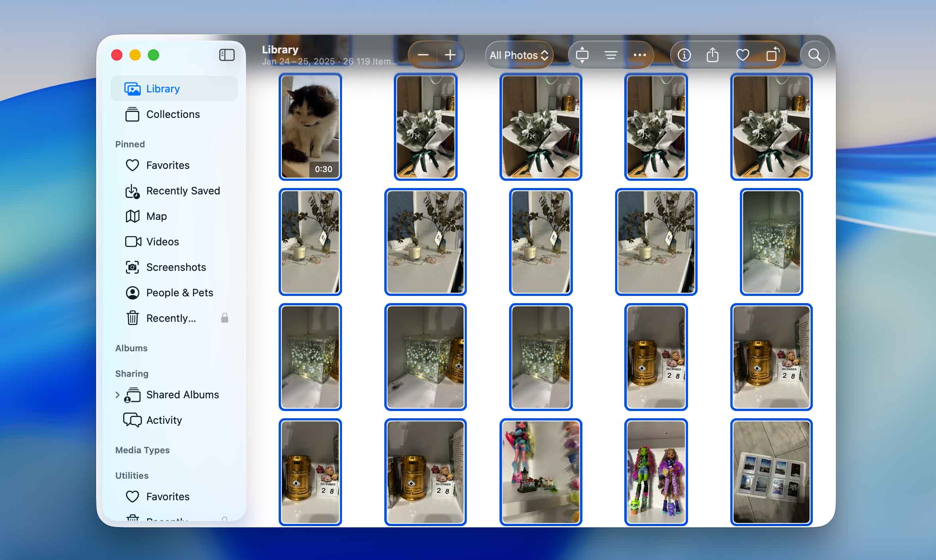The height and width of the screenshot is (560, 936).
Task: Select Library in the sidebar
Action: click(x=174, y=88)
